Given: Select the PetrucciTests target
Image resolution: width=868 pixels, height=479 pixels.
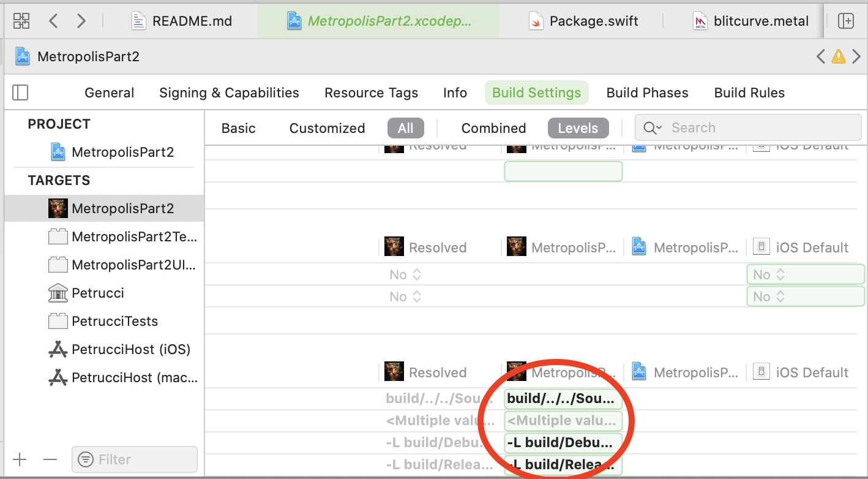Looking at the screenshot, I should point(105,321).
